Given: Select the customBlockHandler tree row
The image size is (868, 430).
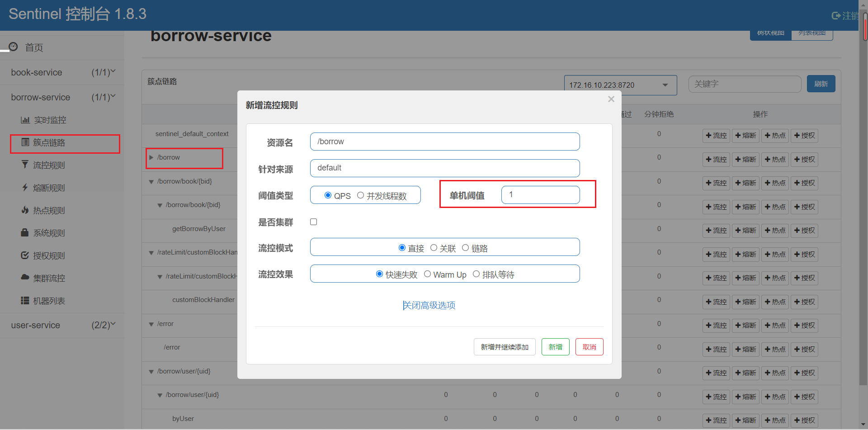Looking at the screenshot, I should pyautogui.click(x=203, y=300).
